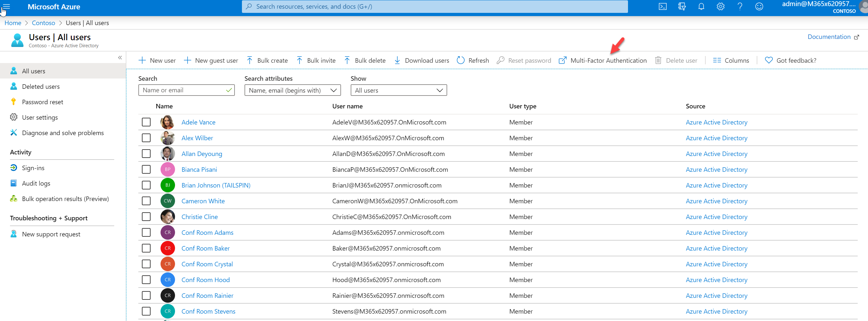Image resolution: width=868 pixels, height=321 pixels.
Task: Open Cloud Shell from the top bar
Action: (662, 6)
